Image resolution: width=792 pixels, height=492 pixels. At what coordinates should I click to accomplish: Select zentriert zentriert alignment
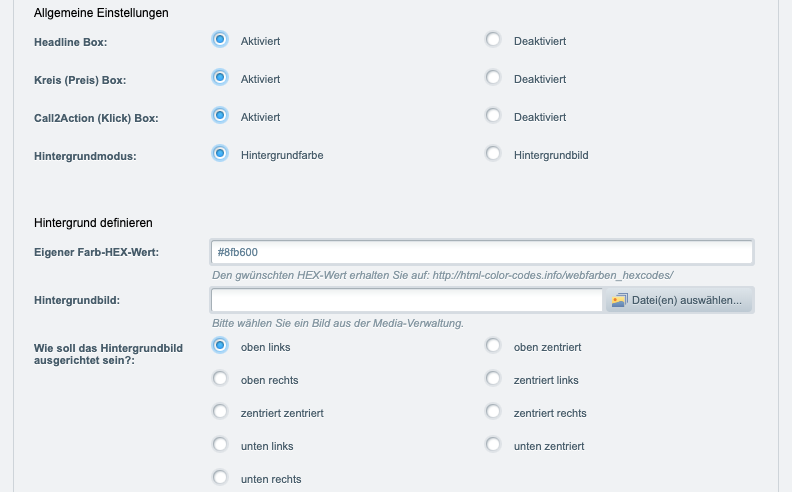[x=220, y=411]
